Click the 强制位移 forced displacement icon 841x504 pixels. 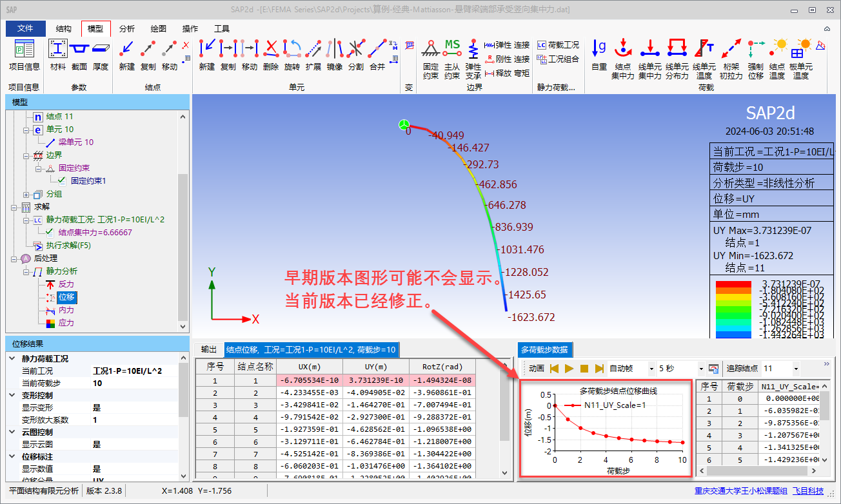pyautogui.click(x=756, y=58)
